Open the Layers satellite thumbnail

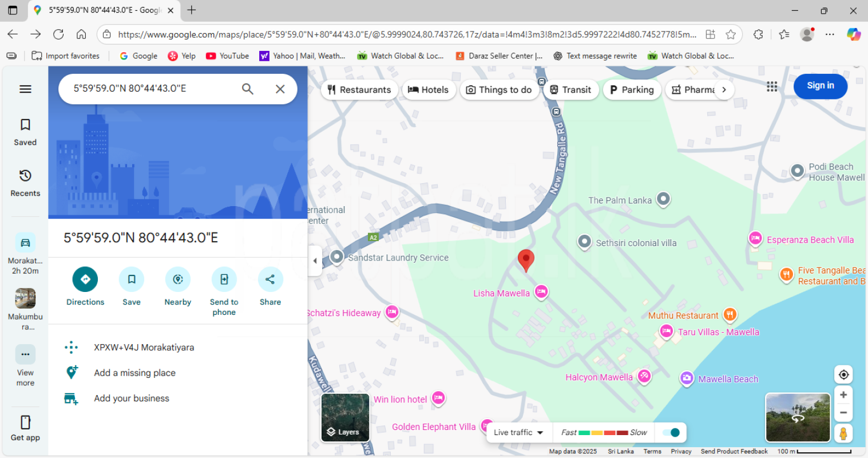(345, 417)
